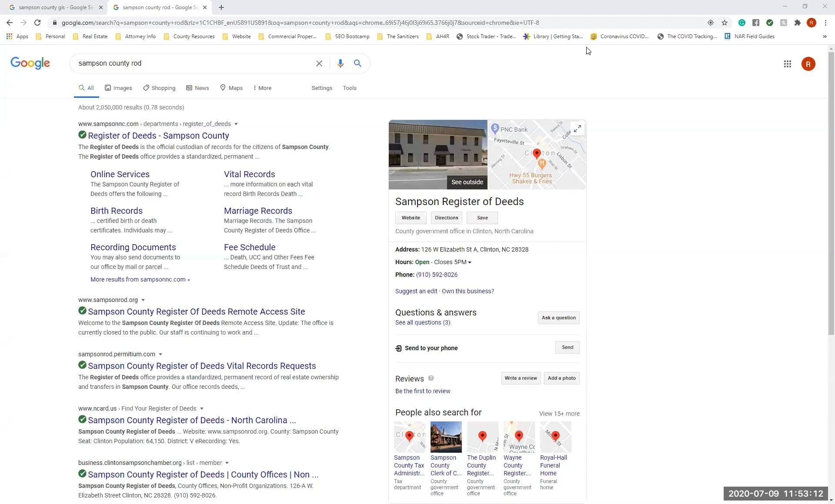Bookmark this page with star icon

725,23
